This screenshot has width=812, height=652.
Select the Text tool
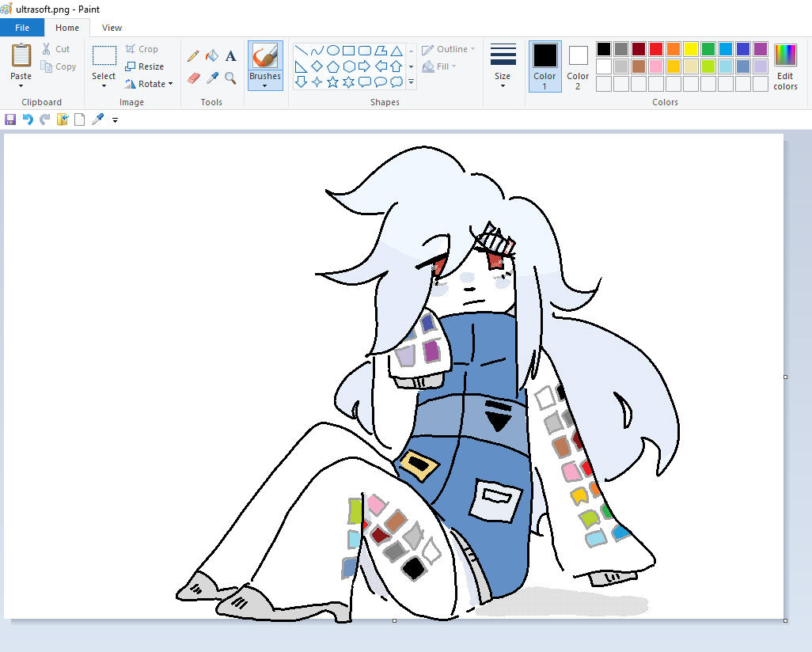coord(230,56)
